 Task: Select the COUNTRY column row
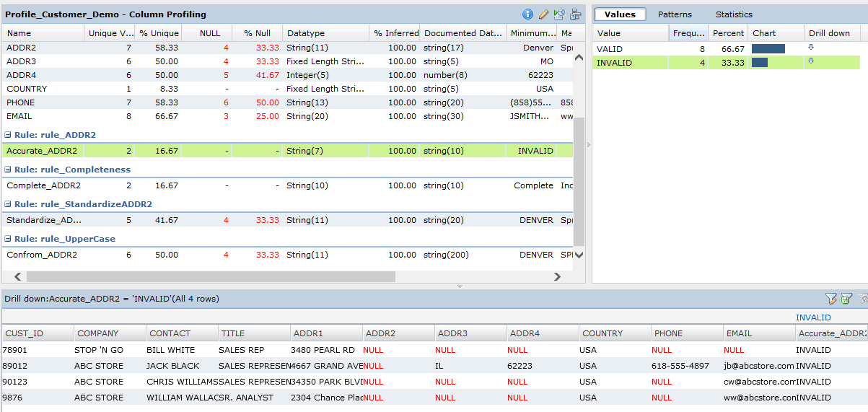point(288,89)
